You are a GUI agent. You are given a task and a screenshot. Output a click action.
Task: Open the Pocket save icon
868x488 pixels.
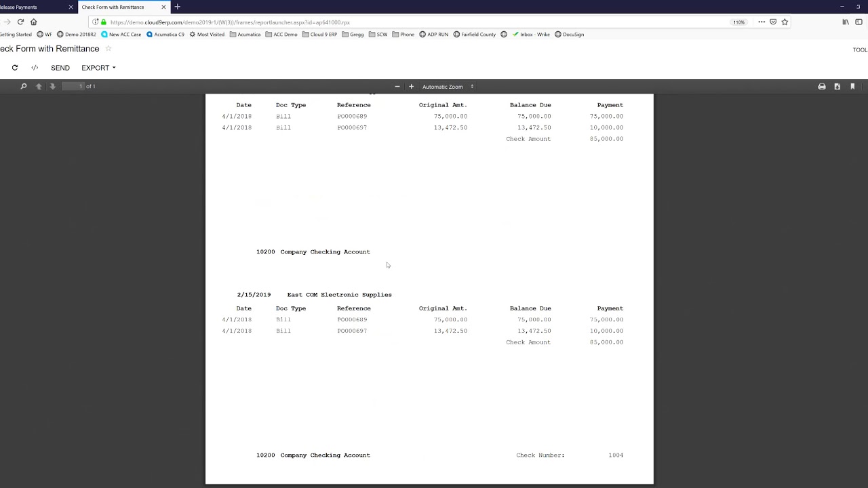(773, 22)
